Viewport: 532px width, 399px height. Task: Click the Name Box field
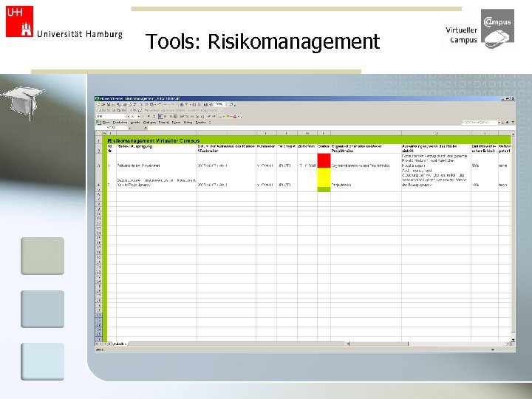pos(112,128)
